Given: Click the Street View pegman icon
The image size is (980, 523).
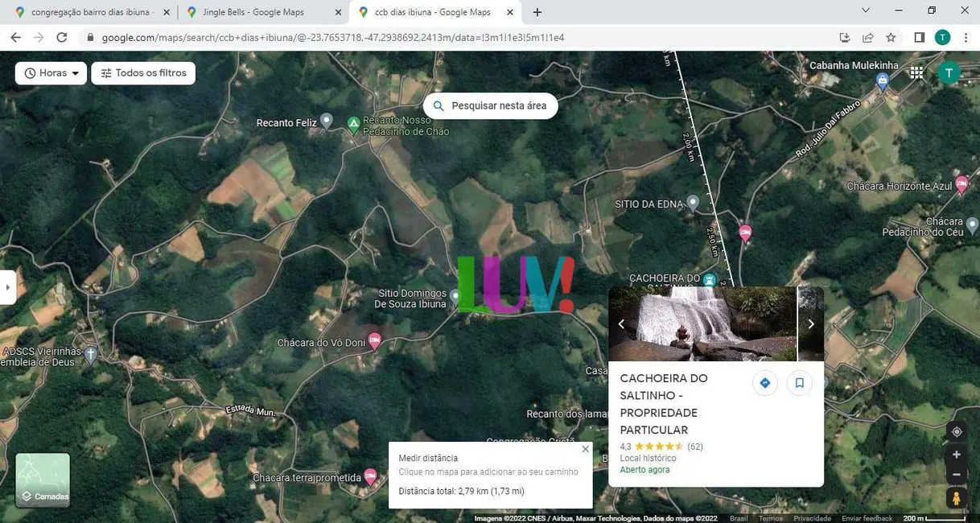Looking at the screenshot, I should [x=956, y=498].
